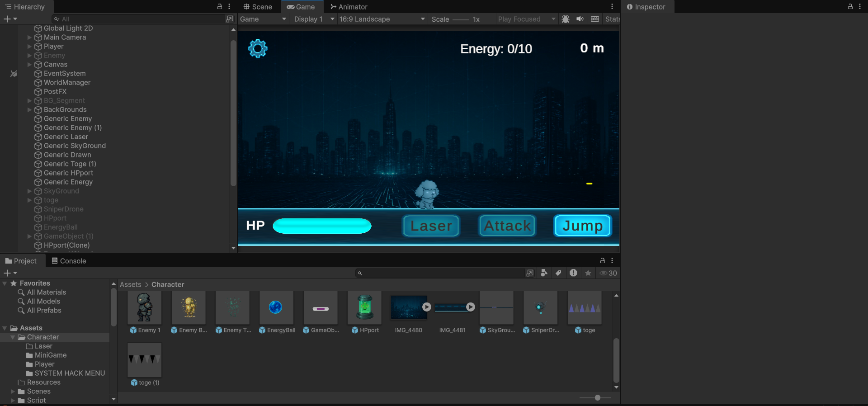Click the settings gear in the game view
Image resolution: width=868 pixels, height=406 pixels.
pos(258,48)
